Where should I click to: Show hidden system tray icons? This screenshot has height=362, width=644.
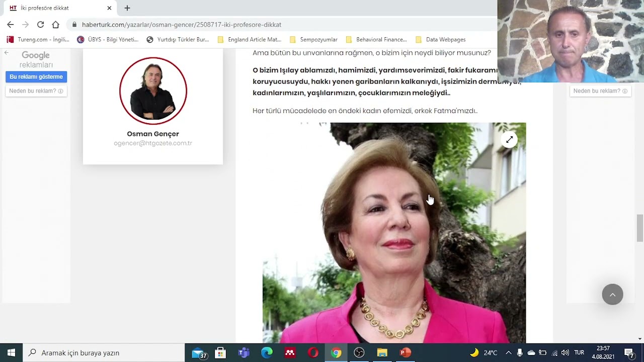pyautogui.click(x=509, y=353)
